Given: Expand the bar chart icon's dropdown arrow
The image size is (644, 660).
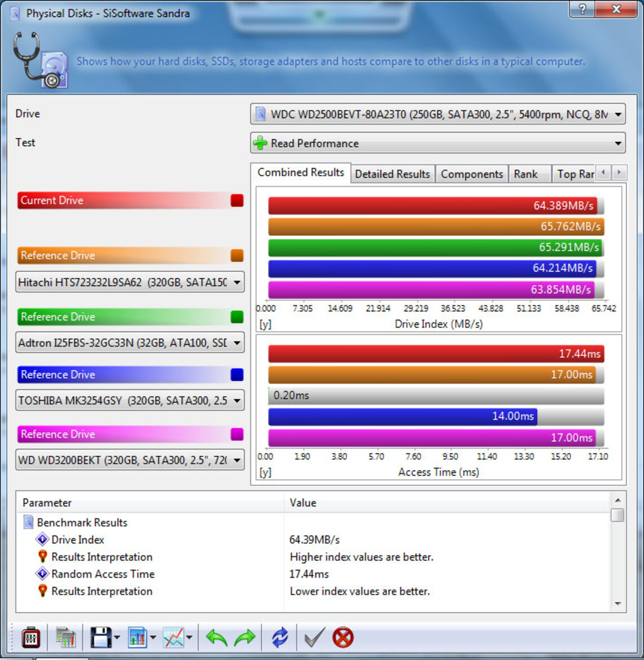Looking at the screenshot, I should pos(153,637).
